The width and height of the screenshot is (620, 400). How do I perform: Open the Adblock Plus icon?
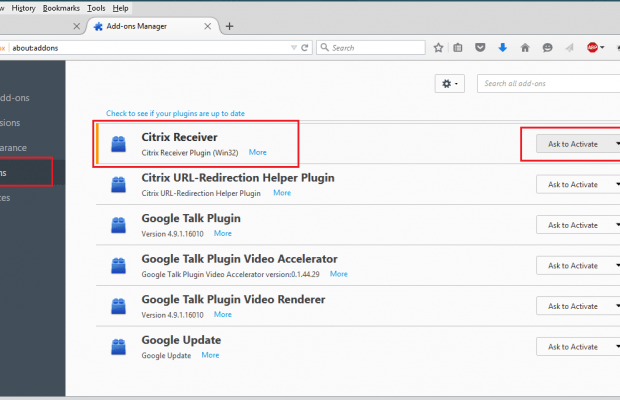[592, 47]
